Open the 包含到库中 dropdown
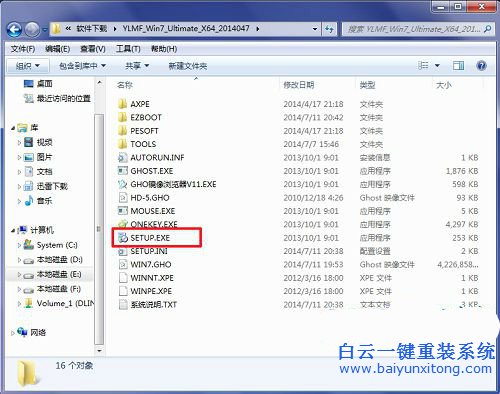 pos(82,66)
